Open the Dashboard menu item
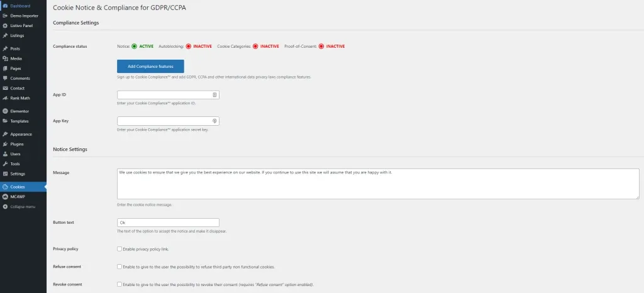This screenshot has width=644, height=293. click(23, 6)
